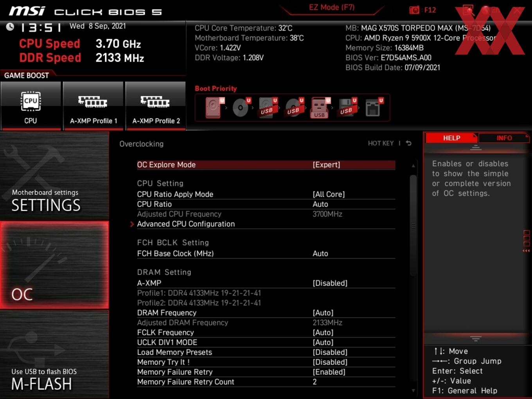Click the bottom handle of the help panel
This screenshot has height=399, width=532.
[x=476, y=338]
